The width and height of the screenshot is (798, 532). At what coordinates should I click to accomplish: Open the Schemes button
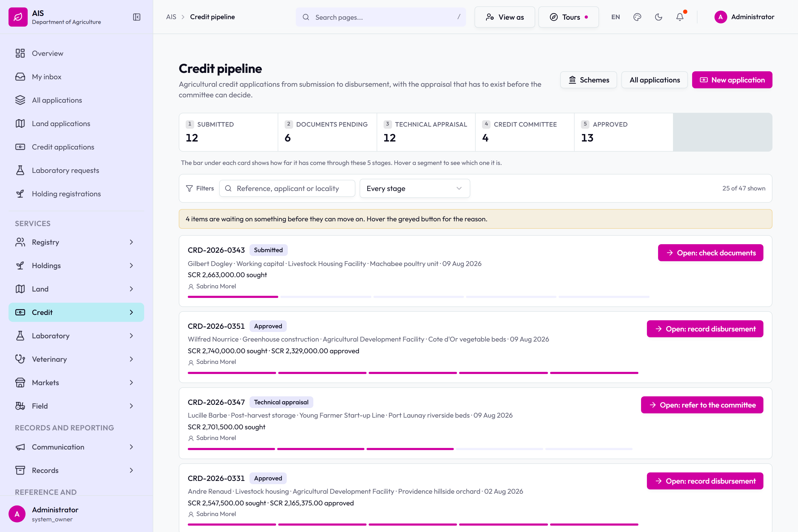pyautogui.click(x=588, y=80)
